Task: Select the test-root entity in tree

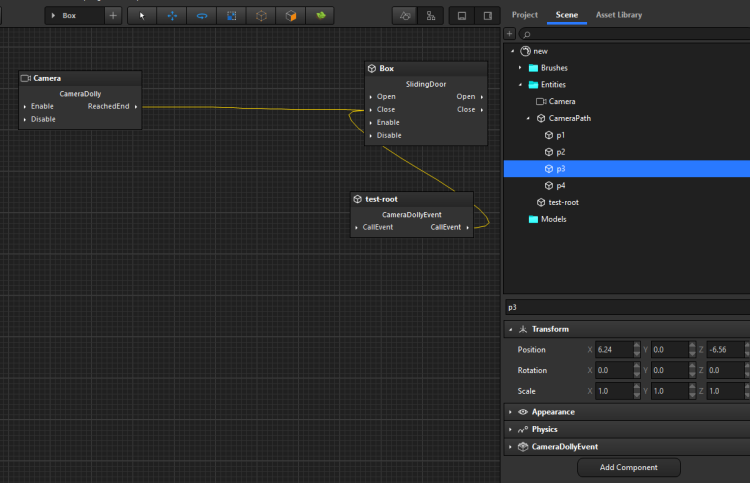Action: (564, 202)
